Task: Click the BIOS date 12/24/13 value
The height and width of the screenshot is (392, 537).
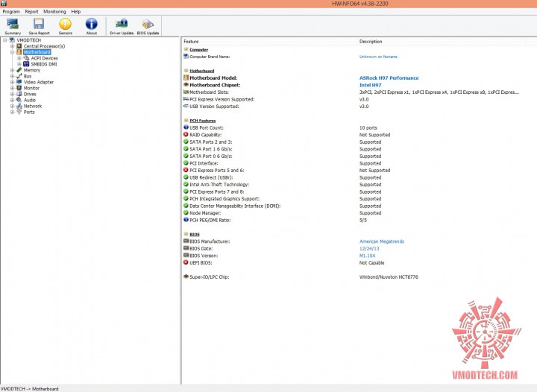Action: point(369,249)
